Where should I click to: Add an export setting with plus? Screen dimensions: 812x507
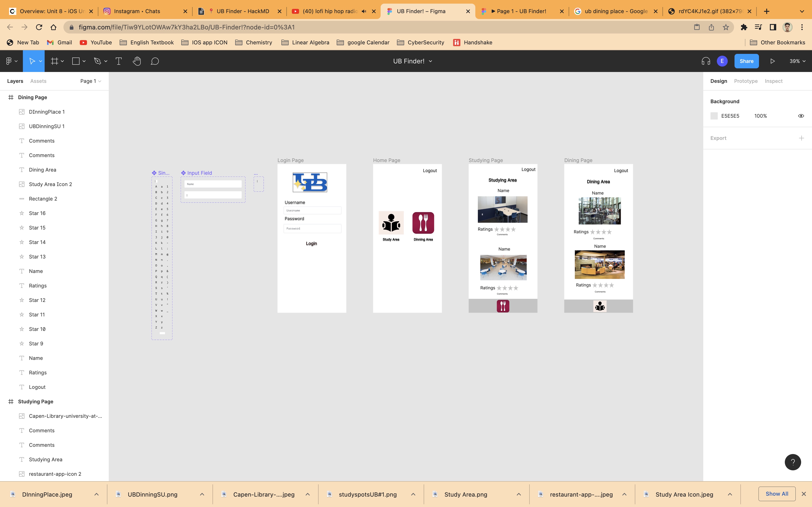(x=801, y=138)
